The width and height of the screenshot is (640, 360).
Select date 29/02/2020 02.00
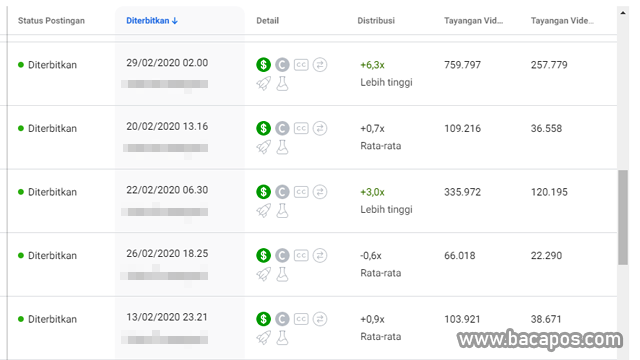[167, 63]
